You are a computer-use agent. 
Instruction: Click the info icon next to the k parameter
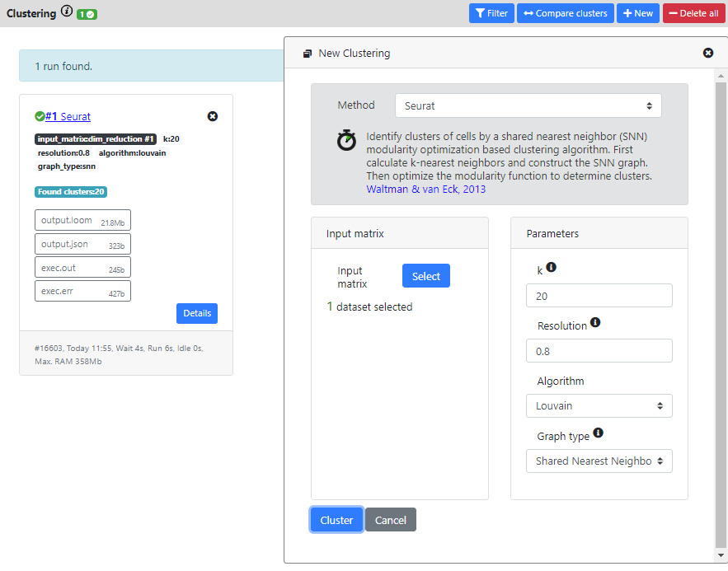point(550,269)
